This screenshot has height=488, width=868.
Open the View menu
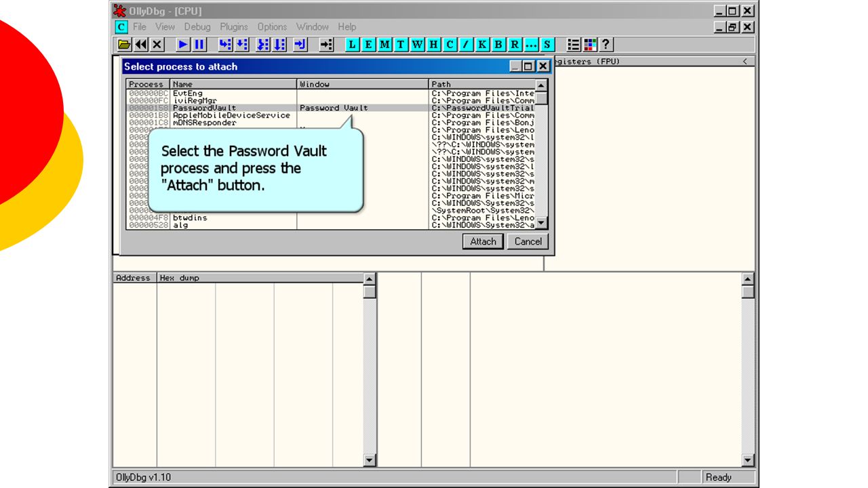coord(165,27)
